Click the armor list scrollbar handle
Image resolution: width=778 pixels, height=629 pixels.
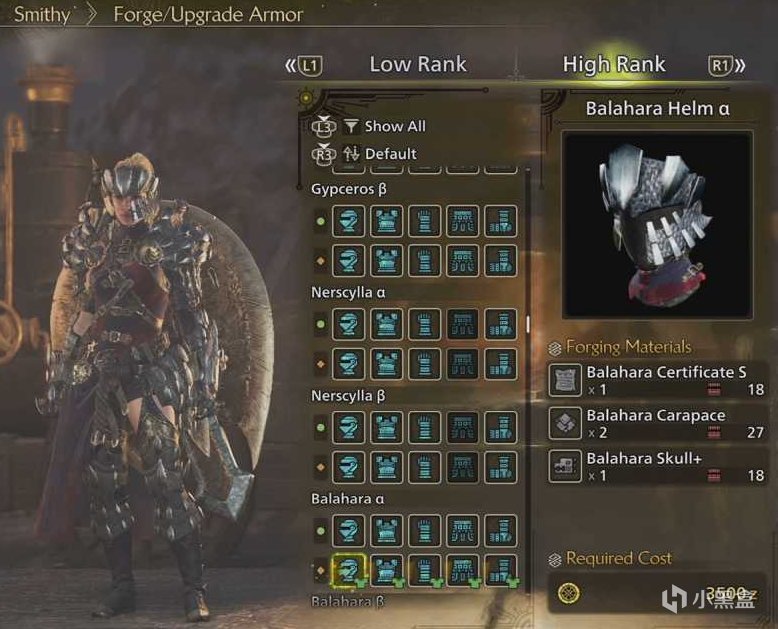click(x=527, y=324)
